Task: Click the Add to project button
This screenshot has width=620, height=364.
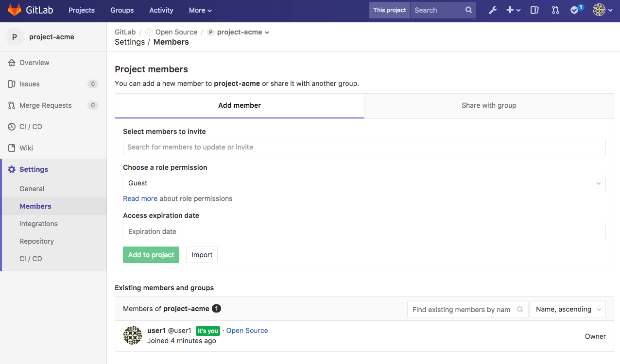Action: [151, 254]
